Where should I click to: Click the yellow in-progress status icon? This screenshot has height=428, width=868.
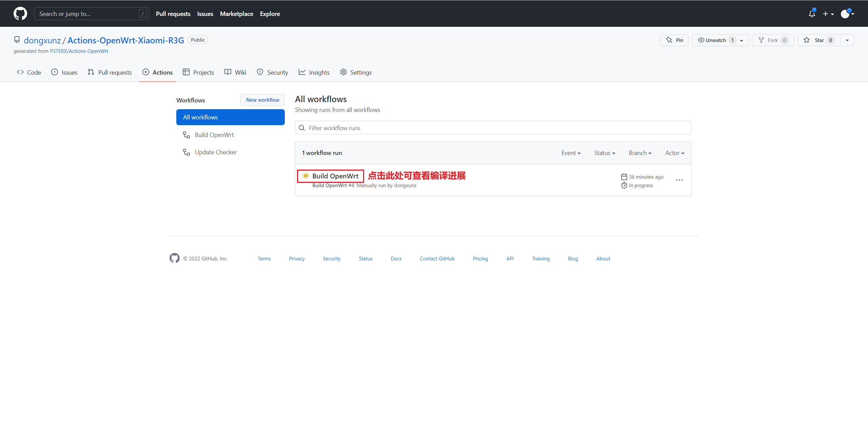pos(305,176)
